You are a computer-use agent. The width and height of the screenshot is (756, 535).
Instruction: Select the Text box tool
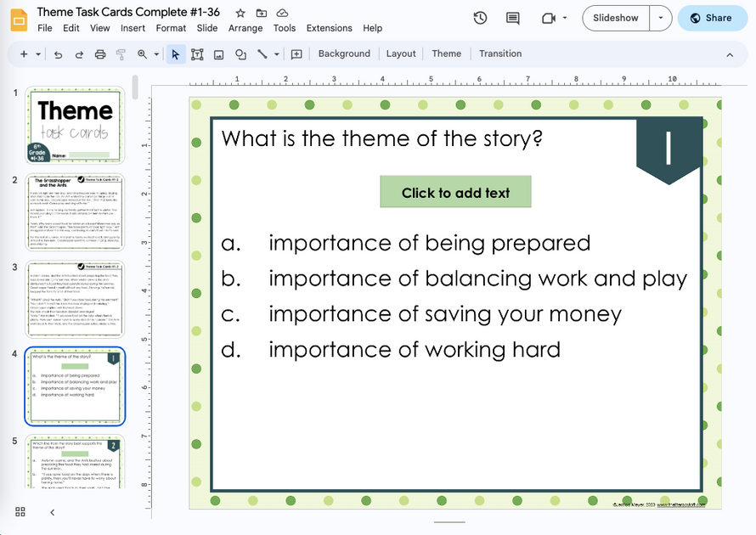click(x=197, y=53)
